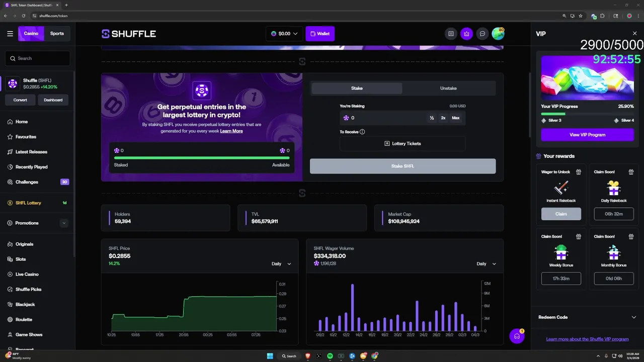The width and height of the screenshot is (644, 362).
Task: Open the Windows Start menu
Action: [x=270, y=356]
